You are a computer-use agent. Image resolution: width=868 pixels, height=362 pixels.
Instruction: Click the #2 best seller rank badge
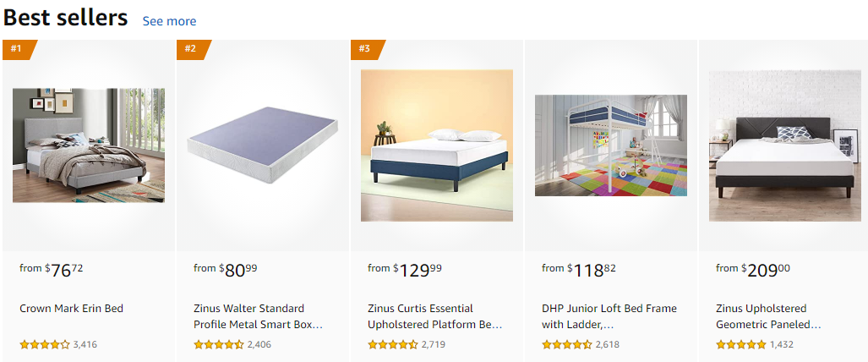191,49
